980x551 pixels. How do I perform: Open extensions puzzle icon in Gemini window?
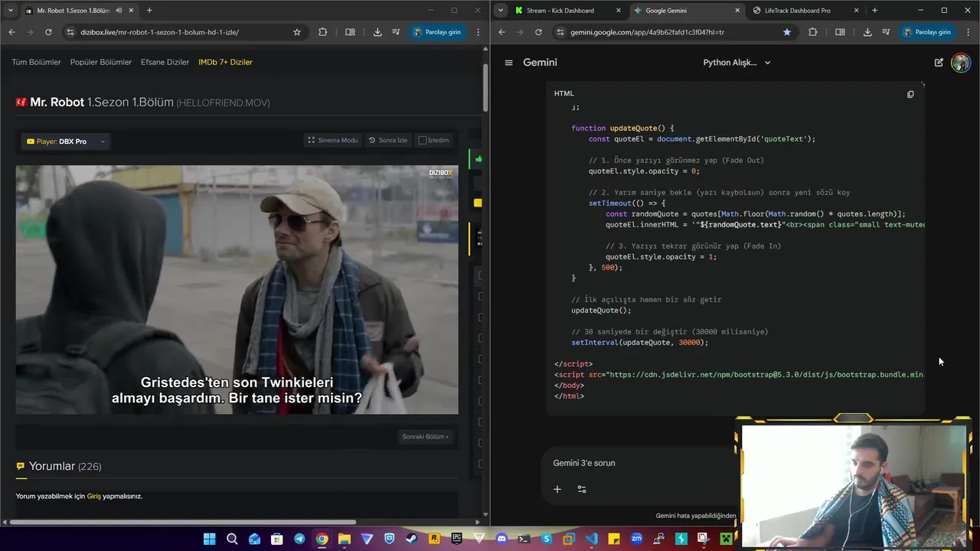point(812,32)
